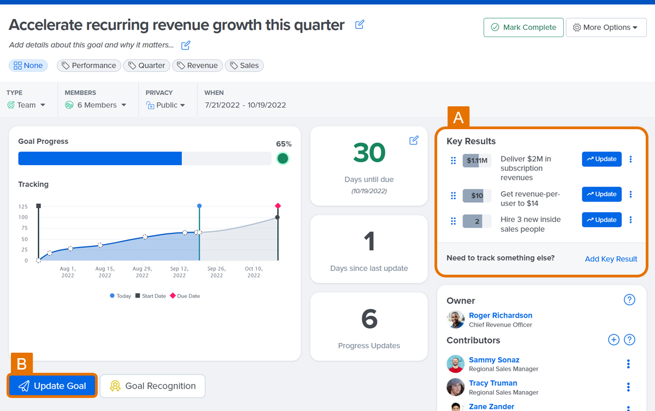The image size is (655, 411).
Task: Open kebab menu for subscription revenues result
Action: 631,159
